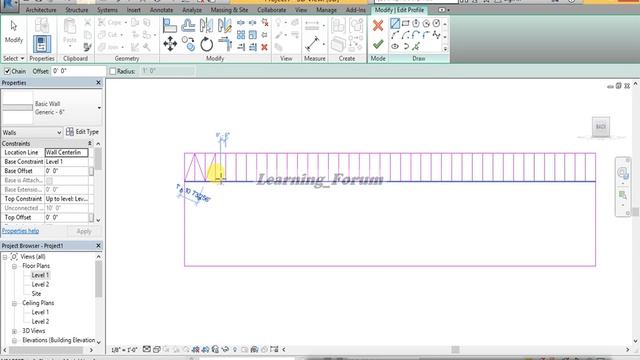This screenshot has height=360, width=640.
Task: Click the BACK face of the ViewCube
Action: (x=601, y=127)
